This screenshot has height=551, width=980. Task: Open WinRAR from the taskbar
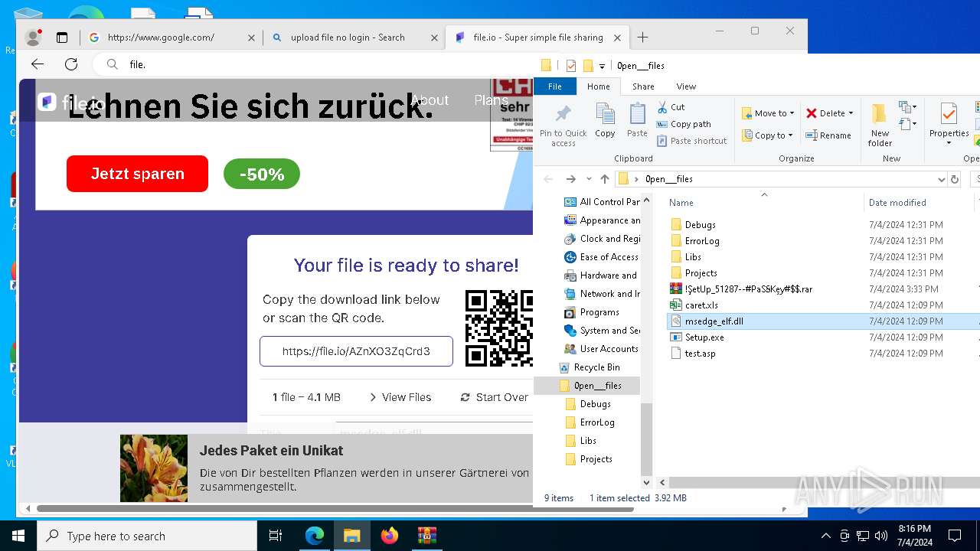click(x=426, y=536)
